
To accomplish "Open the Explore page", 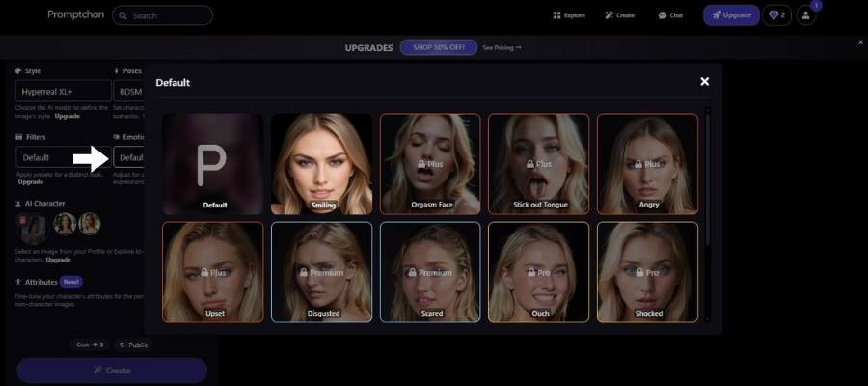I will coord(569,15).
